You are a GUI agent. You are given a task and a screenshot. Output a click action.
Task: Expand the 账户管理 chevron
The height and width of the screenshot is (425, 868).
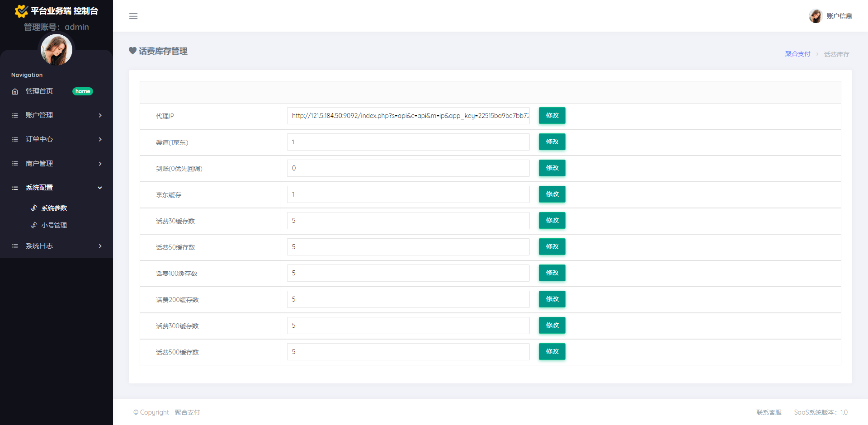pos(100,116)
